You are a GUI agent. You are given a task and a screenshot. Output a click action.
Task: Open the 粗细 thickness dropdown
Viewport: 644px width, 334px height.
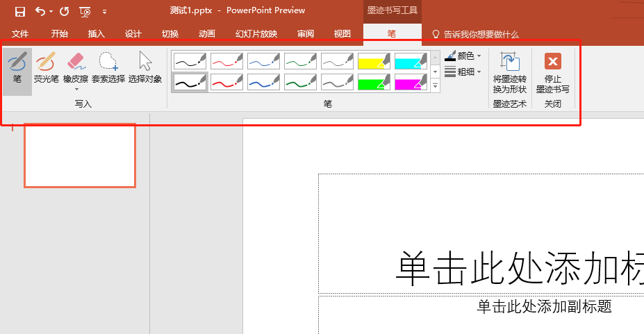click(x=463, y=72)
